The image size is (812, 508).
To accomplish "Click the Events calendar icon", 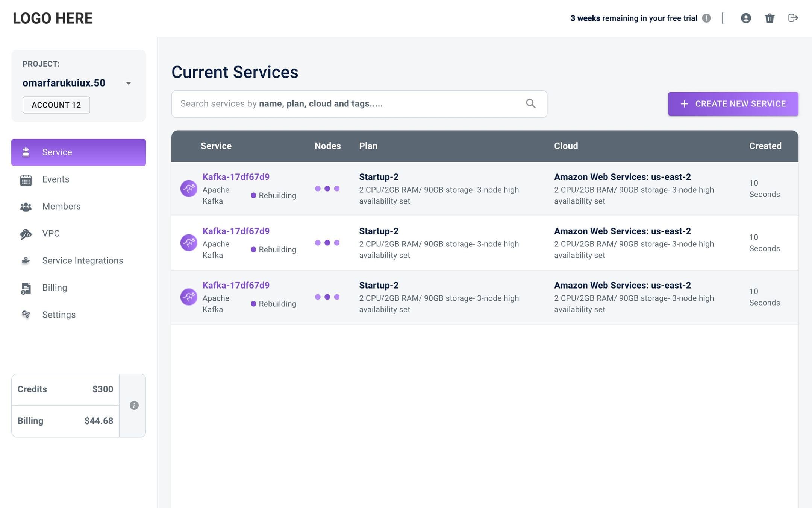I will (x=26, y=180).
